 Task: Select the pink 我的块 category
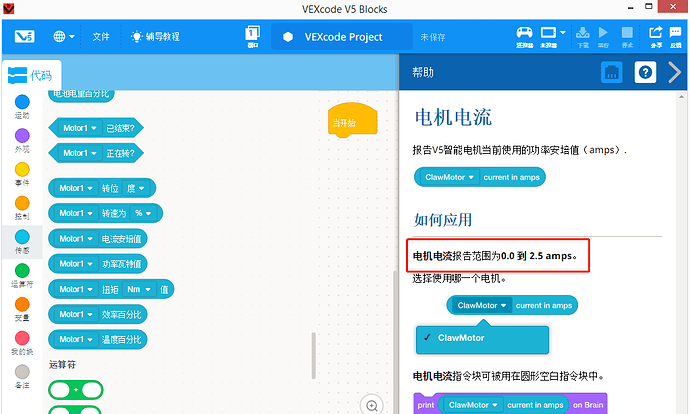22,343
